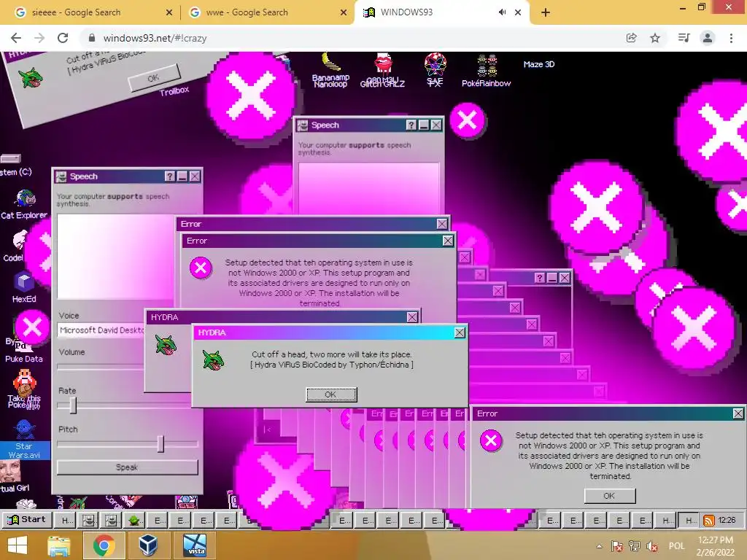The width and height of the screenshot is (747, 560).
Task: Open File Explorer from Windows taskbar
Action: 58,545
